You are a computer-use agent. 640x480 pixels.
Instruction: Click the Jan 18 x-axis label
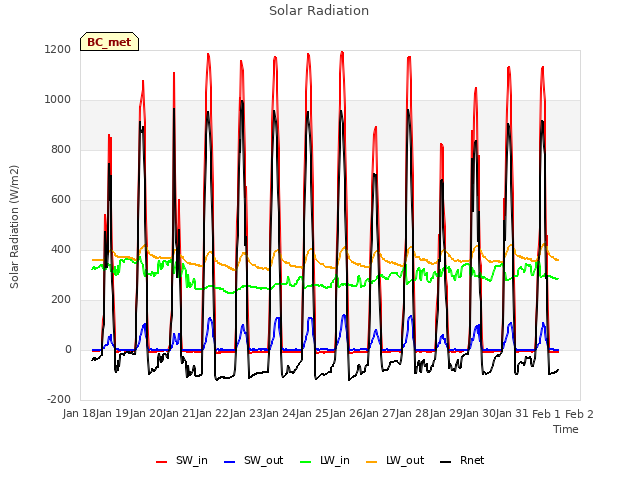(x=79, y=413)
